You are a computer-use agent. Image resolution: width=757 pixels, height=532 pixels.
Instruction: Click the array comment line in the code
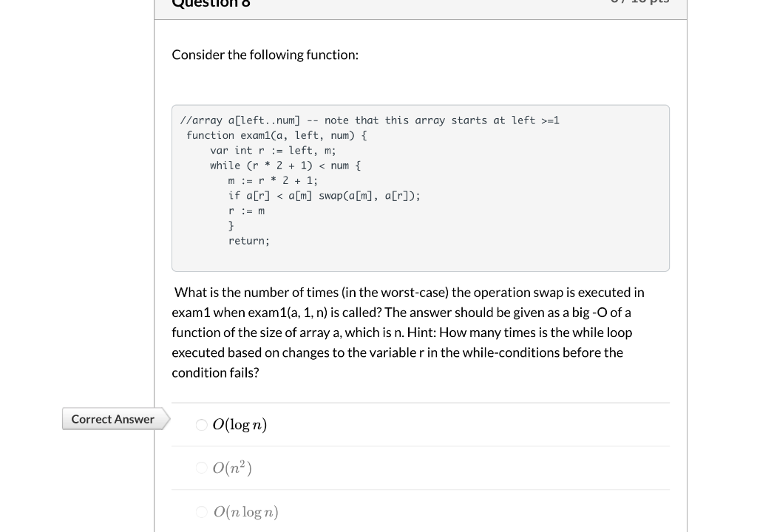coord(370,120)
